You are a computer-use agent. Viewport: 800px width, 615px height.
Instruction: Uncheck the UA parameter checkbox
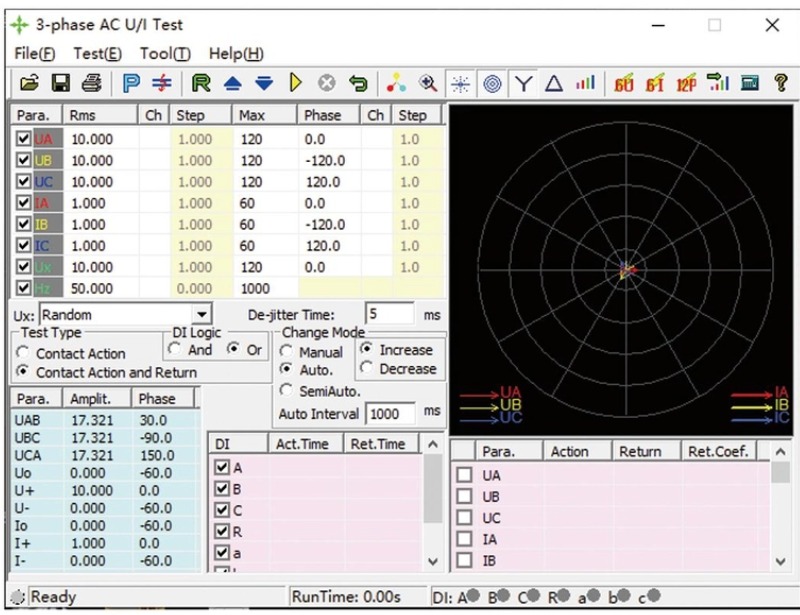tap(24, 140)
